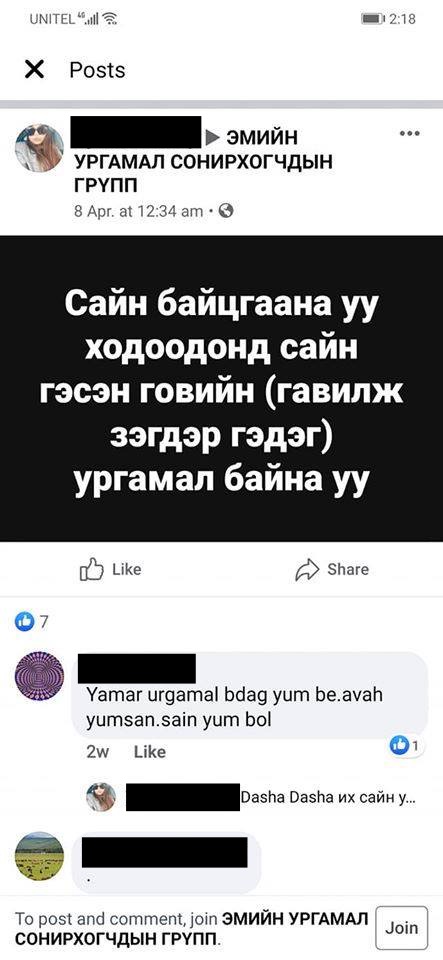
Task: Share the post using the arrow button
Action: (x=332, y=569)
